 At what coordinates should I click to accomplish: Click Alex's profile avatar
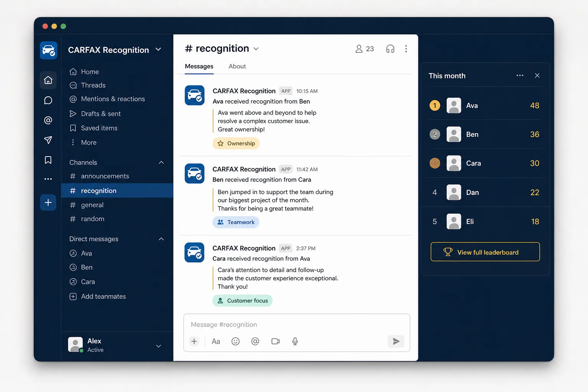click(75, 345)
